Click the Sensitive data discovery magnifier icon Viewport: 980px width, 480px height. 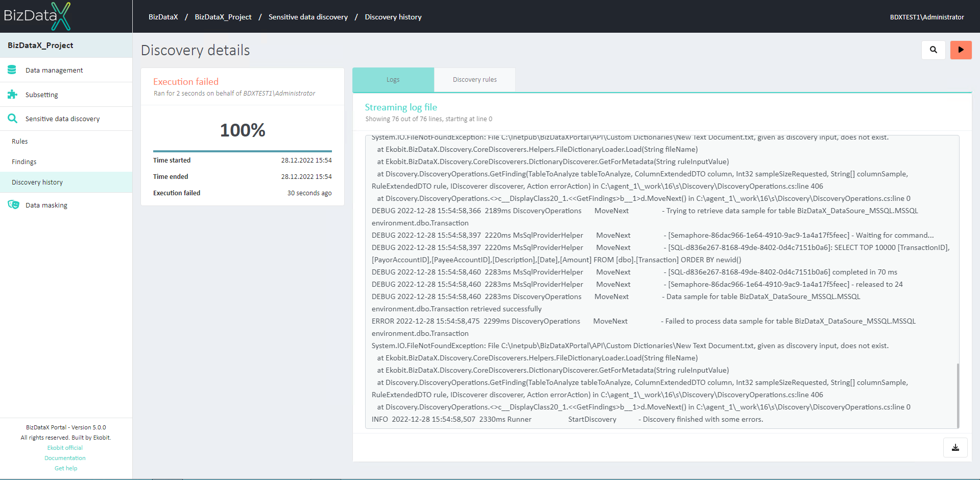click(12, 119)
